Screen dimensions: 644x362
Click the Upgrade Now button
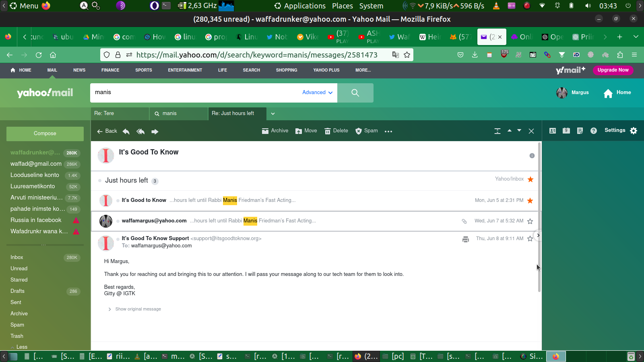pos(613,70)
